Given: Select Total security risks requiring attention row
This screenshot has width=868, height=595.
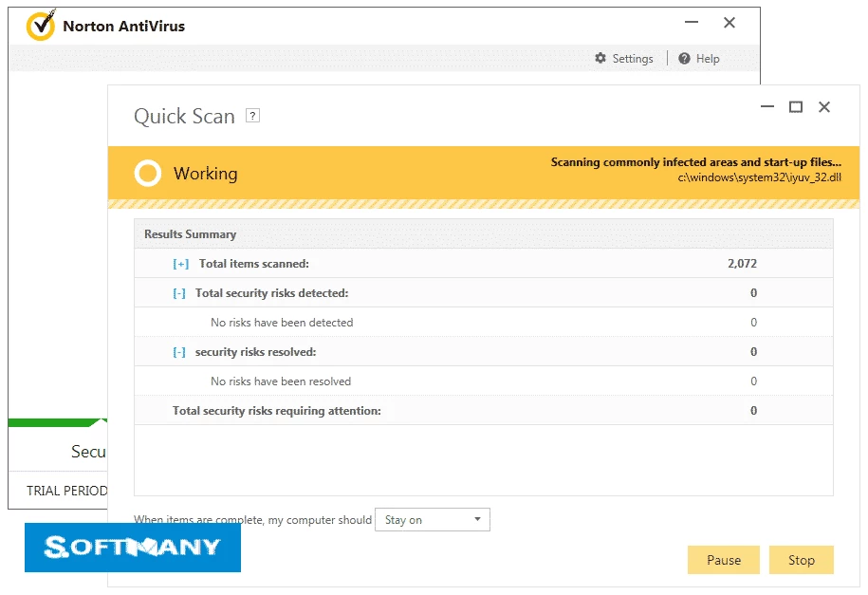Looking at the screenshot, I should tap(277, 411).
